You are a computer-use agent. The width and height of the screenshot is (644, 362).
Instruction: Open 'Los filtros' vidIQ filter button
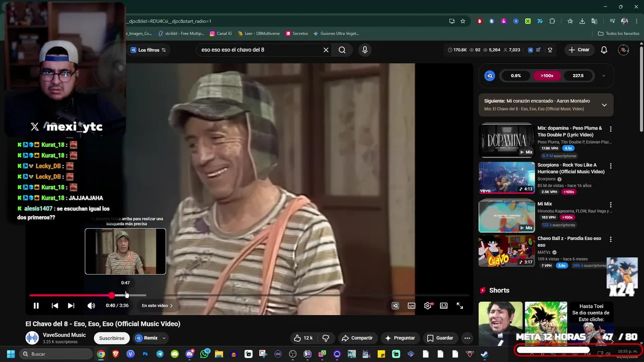(148, 50)
